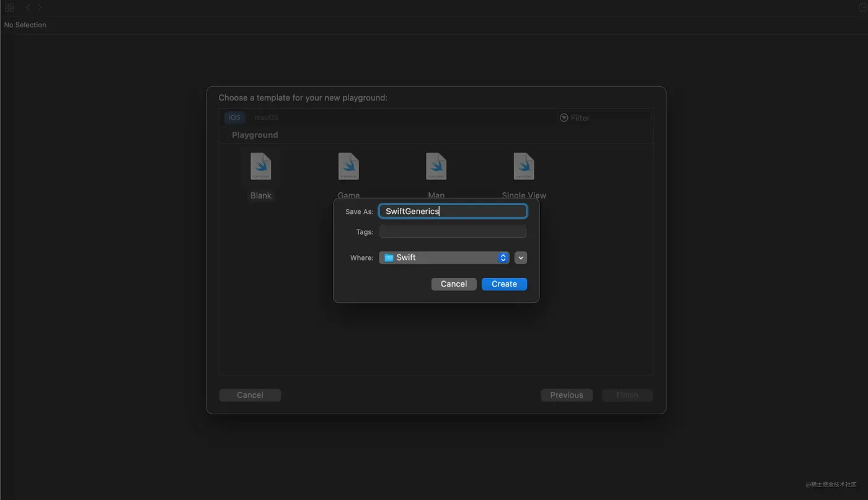Select the Map playground template icon
This screenshot has height=500, width=868.
coord(436,166)
